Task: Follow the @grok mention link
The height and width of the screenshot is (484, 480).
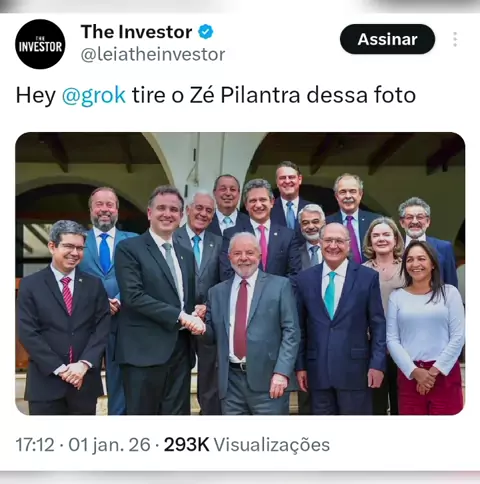Action: (x=94, y=95)
